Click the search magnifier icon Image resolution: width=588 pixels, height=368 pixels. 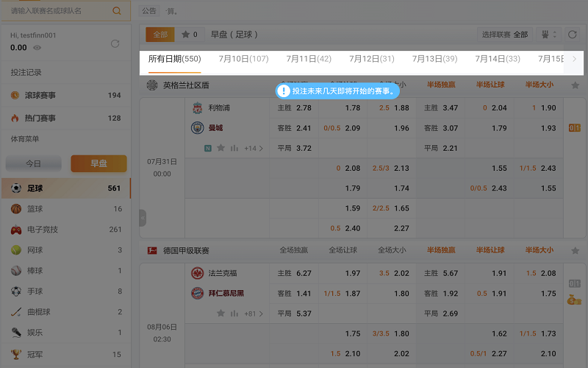(117, 11)
